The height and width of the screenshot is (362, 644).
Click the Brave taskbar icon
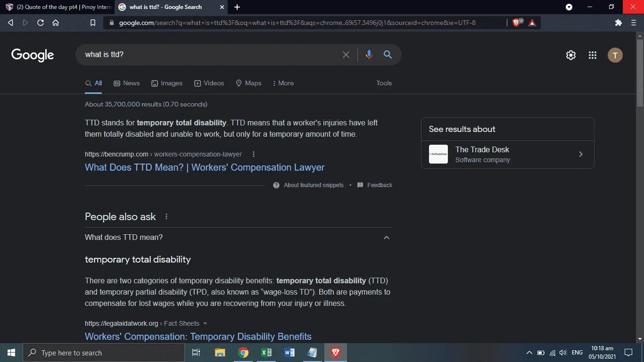[x=336, y=353]
